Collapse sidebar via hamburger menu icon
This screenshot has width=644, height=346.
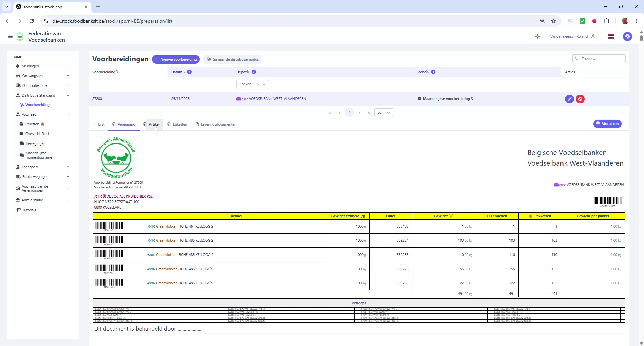10,36
